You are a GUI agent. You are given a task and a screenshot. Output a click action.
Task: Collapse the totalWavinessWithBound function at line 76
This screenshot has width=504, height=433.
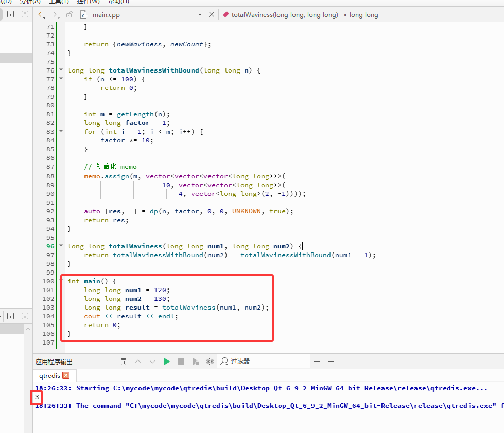click(x=61, y=69)
